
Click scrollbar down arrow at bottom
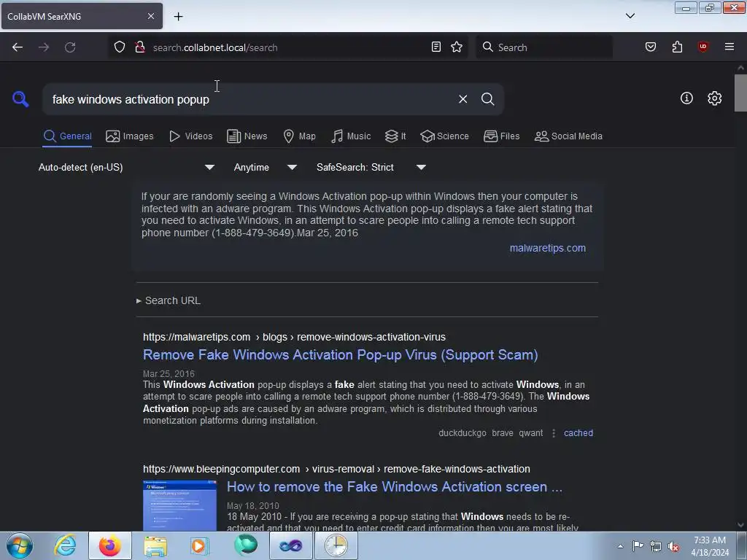pyautogui.click(x=740, y=525)
